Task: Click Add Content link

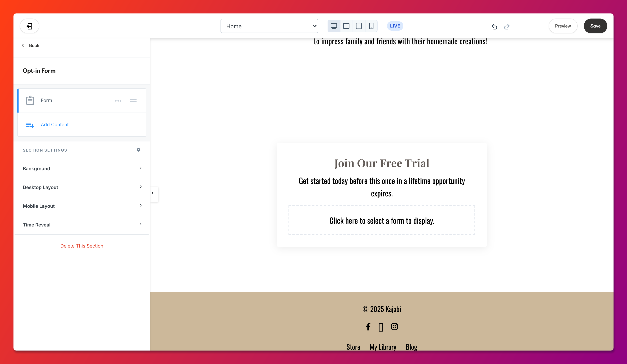Action: 54,125
